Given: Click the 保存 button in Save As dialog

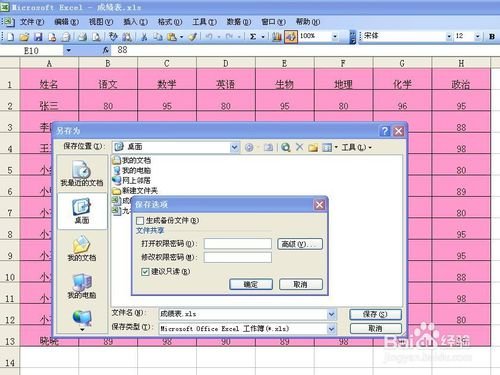Looking at the screenshot, I should point(375,314).
